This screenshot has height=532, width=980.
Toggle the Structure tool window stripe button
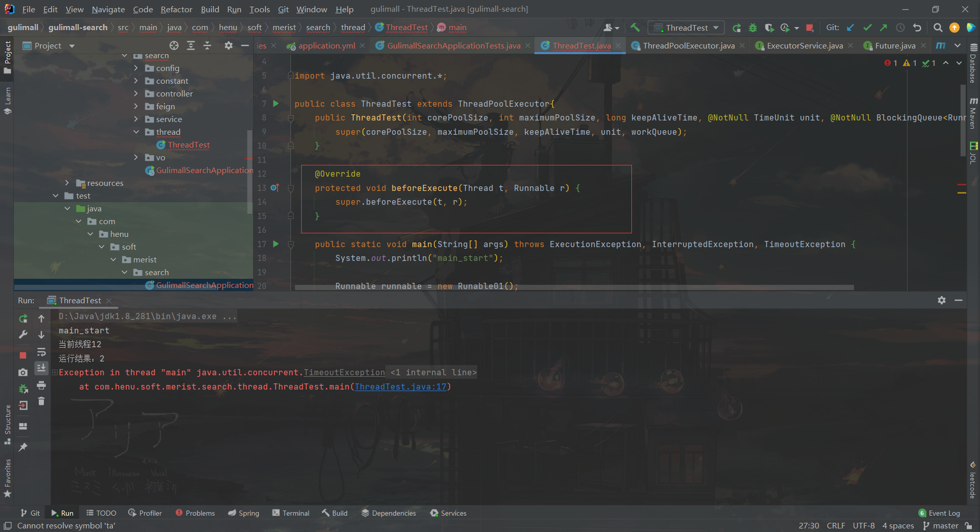(7, 425)
